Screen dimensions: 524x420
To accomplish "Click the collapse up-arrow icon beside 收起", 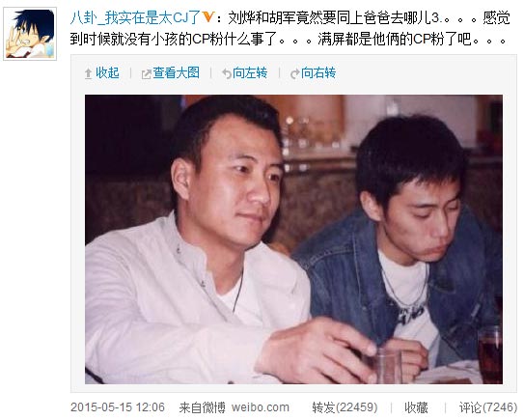I will click(x=88, y=73).
